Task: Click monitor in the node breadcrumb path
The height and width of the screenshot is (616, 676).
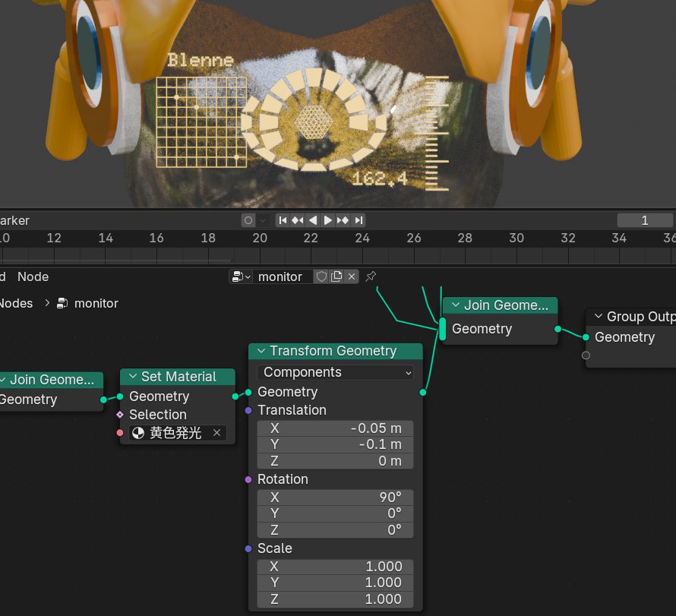Action: click(x=96, y=303)
